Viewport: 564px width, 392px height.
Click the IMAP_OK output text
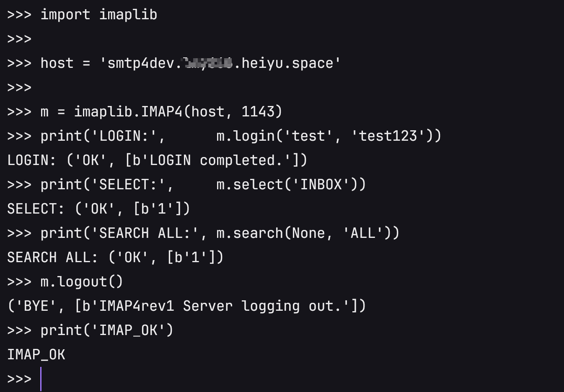pos(36,355)
